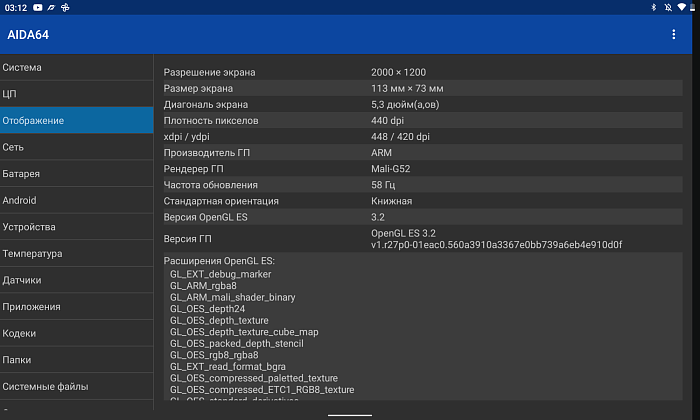Click the 440 dpi density value
The height and width of the screenshot is (420, 700).
coord(387,121)
